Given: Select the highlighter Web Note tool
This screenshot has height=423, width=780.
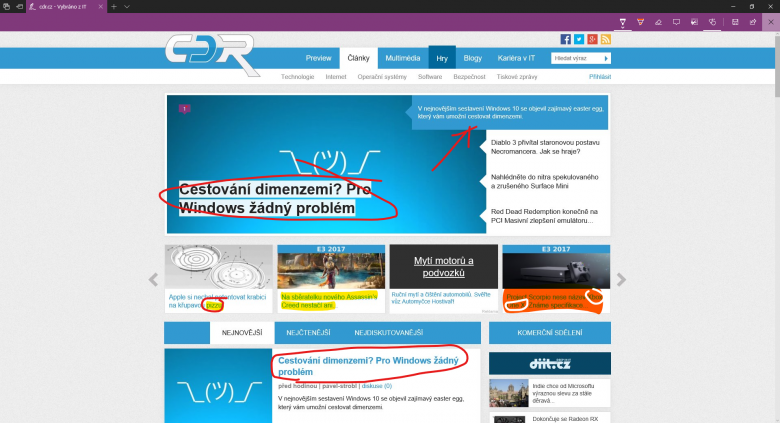Looking at the screenshot, I should 640,22.
